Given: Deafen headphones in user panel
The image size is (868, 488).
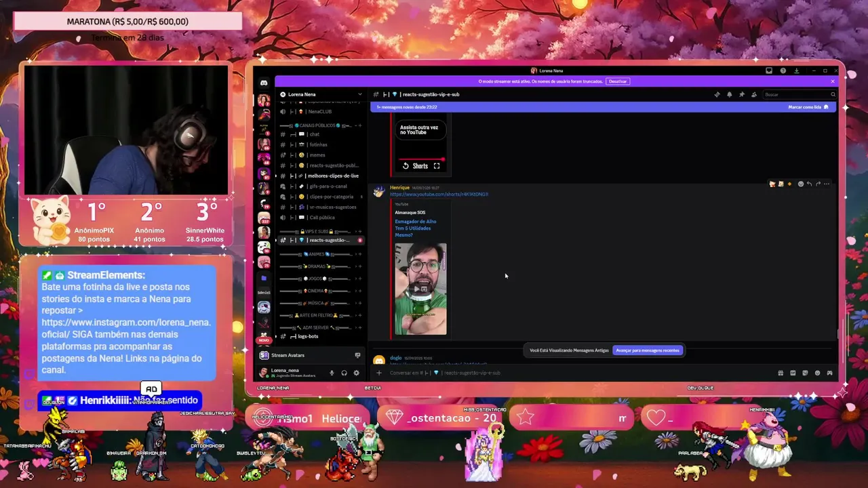Looking at the screenshot, I should [344, 373].
